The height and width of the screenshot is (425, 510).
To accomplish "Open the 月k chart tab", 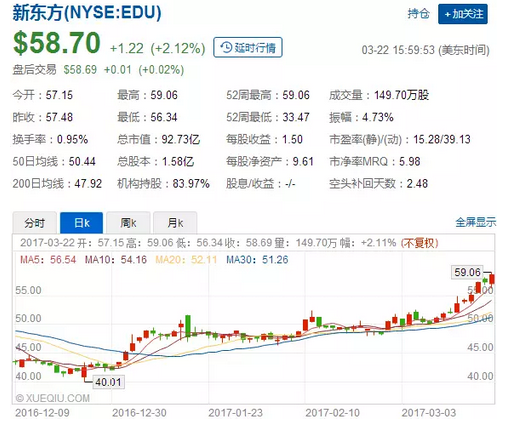I will tap(175, 223).
